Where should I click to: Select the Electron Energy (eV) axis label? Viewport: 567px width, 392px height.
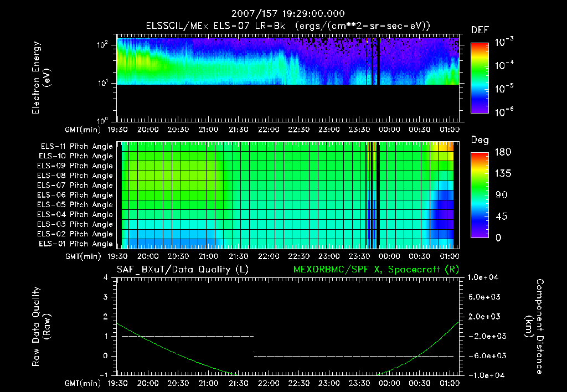41,78
